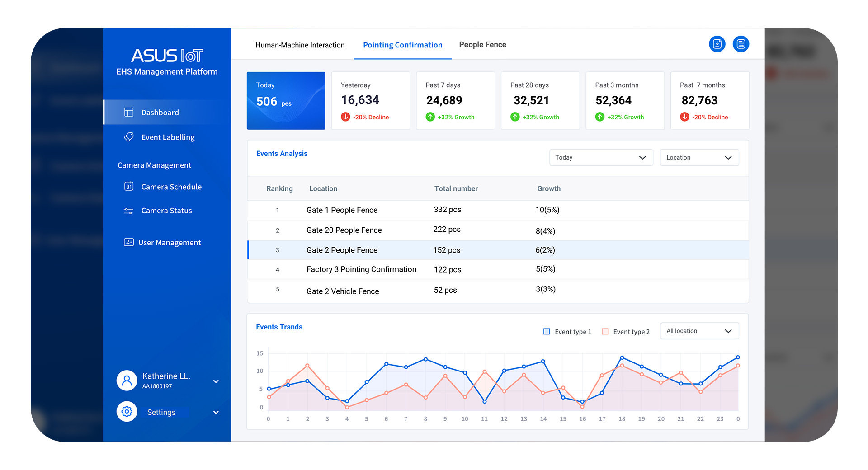Select the Yesterday 16,634 stat card

click(x=371, y=101)
